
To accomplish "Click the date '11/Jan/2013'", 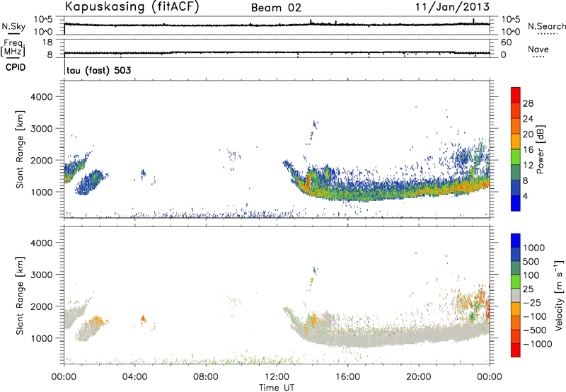I will coord(452,7).
